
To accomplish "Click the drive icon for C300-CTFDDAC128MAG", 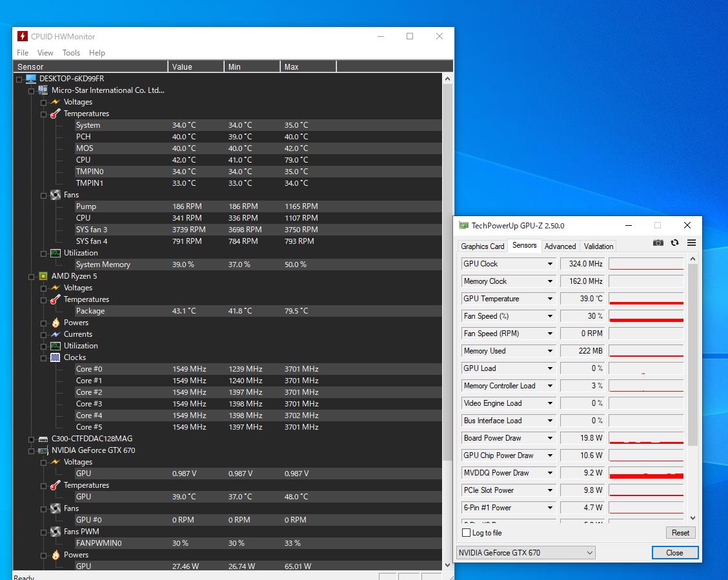I will (43, 439).
